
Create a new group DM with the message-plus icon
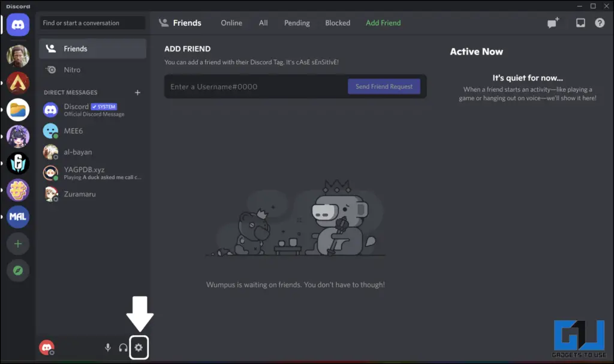click(552, 22)
